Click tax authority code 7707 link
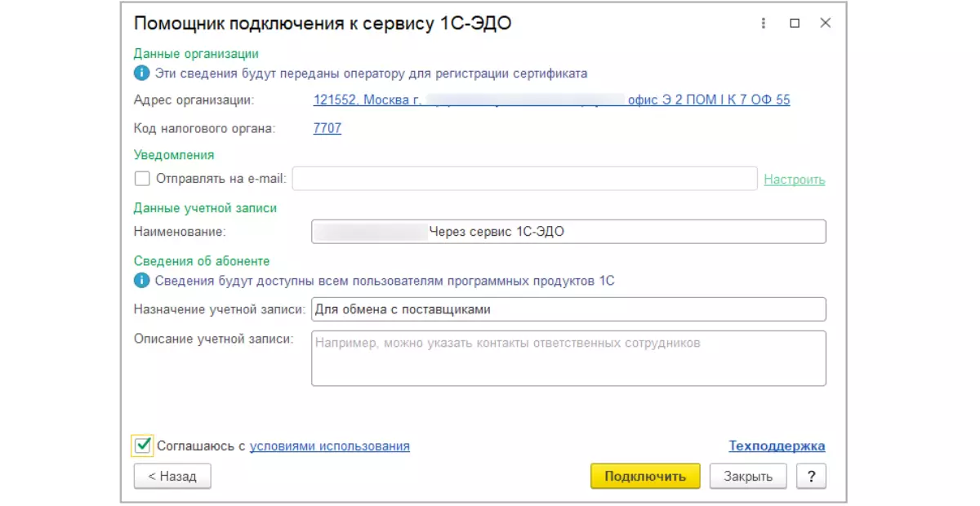Screen dimensions: 980x506 (327, 128)
